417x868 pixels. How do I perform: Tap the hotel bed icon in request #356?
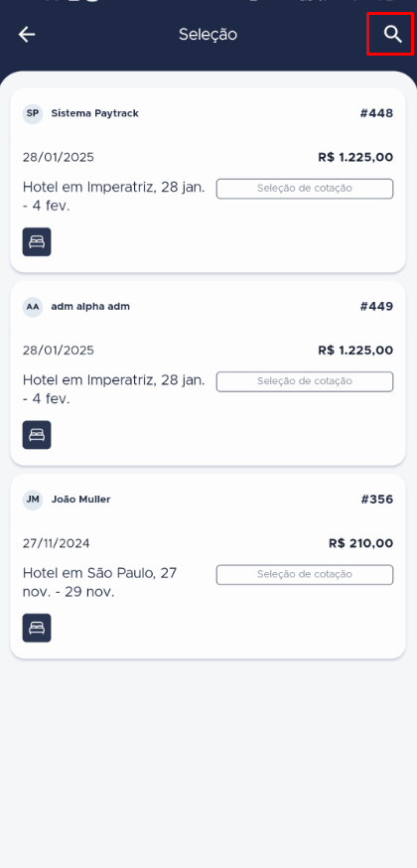point(37,628)
